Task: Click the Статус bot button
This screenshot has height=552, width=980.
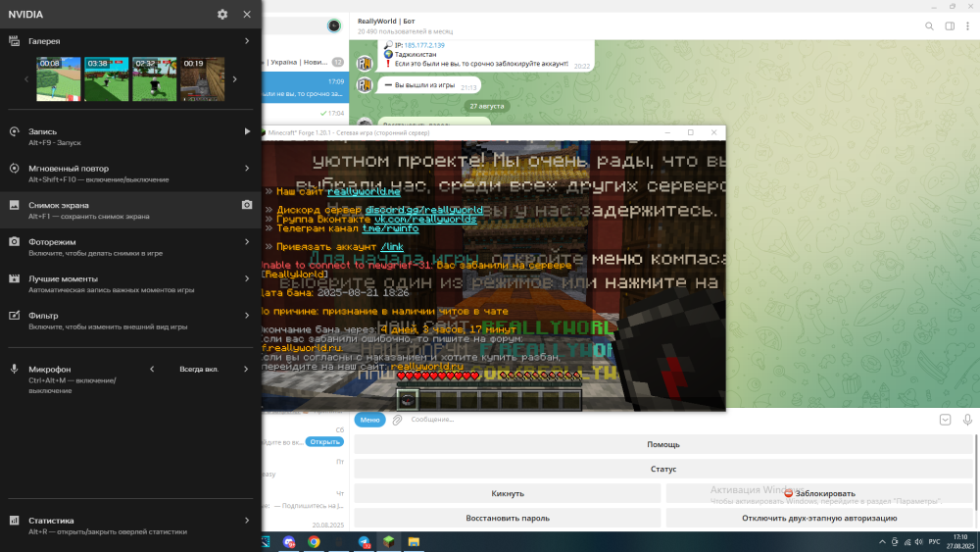Action: [663, 469]
